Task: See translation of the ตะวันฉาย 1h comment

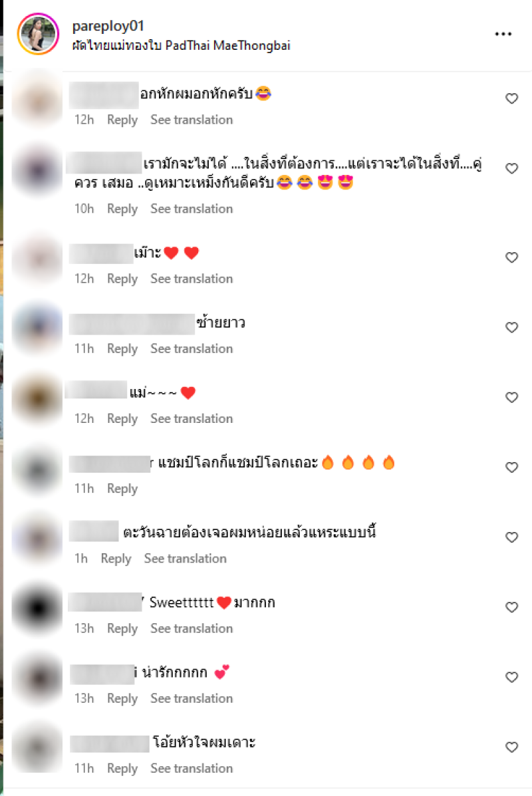Action: pos(186,559)
